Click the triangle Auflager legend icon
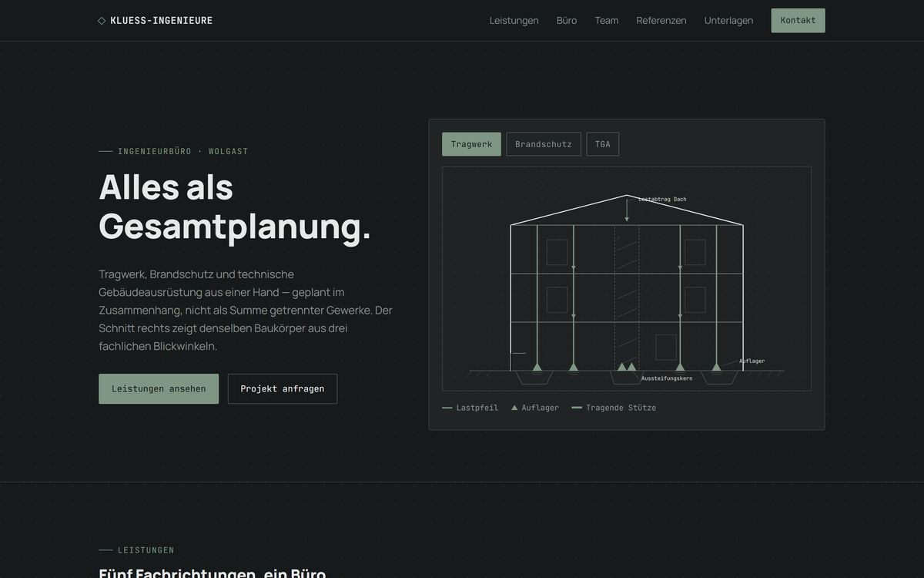Screen dimensions: 924x578 (514, 408)
